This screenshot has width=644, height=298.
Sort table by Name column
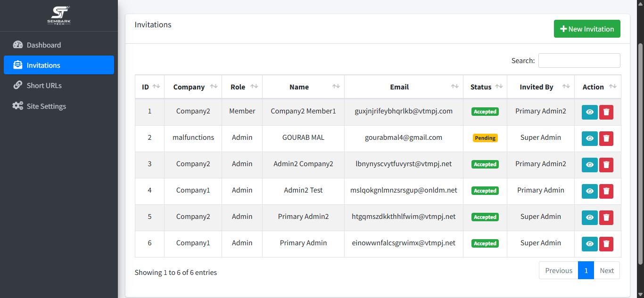pos(303,87)
